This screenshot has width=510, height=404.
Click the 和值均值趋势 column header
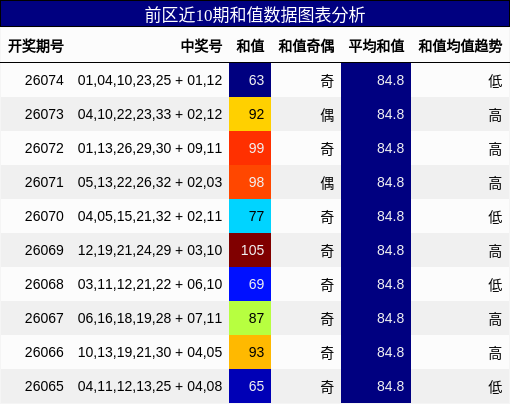point(460,46)
